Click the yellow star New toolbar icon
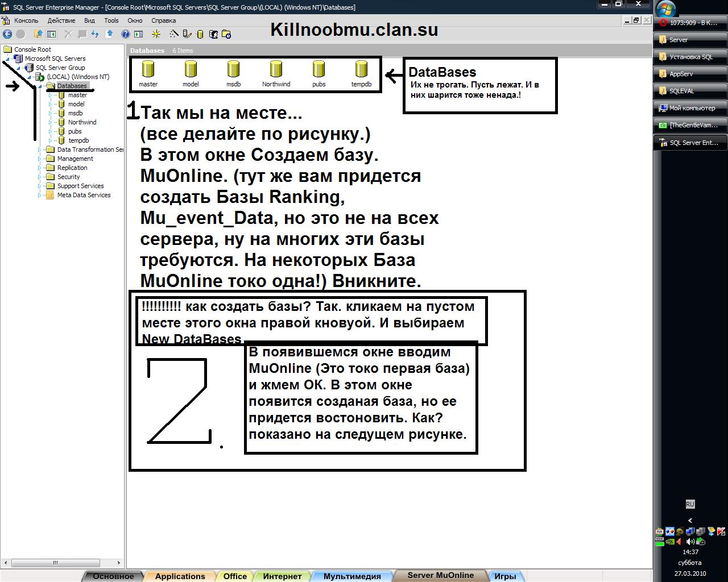The width and height of the screenshot is (728, 582). (156, 34)
